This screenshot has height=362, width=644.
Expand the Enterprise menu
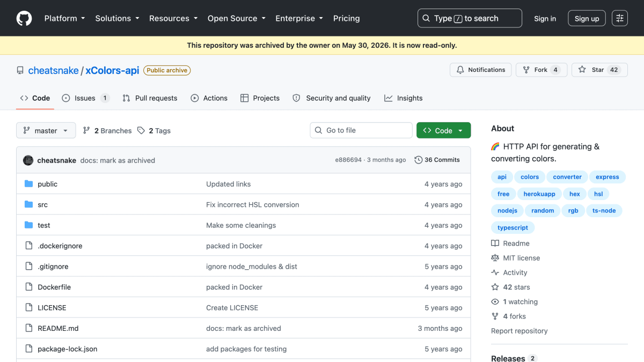(x=299, y=18)
